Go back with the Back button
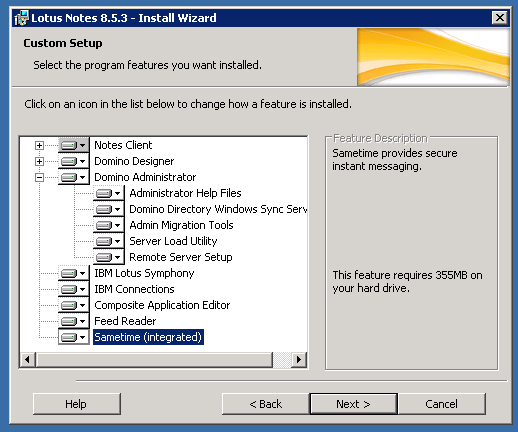This screenshot has height=432, width=518. click(x=266, y=404)
